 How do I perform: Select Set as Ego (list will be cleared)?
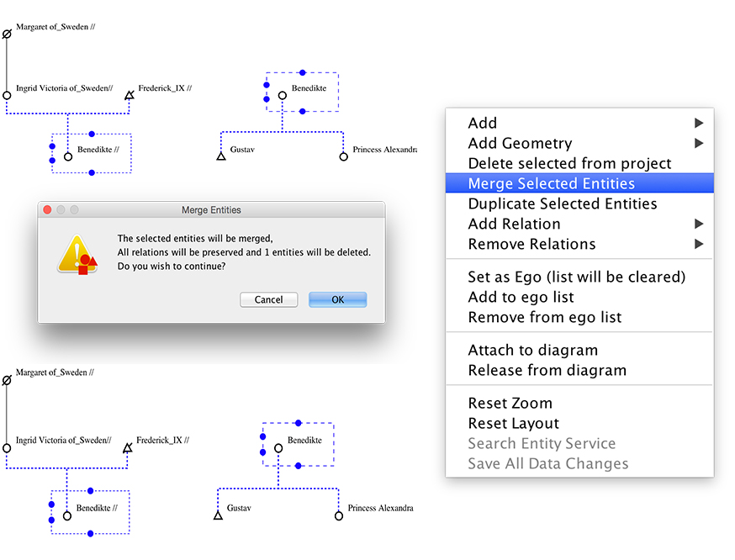(x=579, y=277)
